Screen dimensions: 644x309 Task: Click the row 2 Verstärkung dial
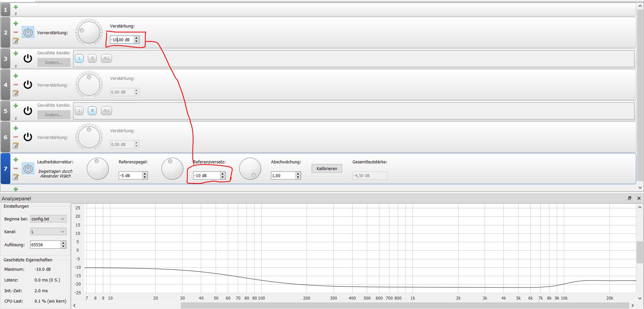click(89, 32)
